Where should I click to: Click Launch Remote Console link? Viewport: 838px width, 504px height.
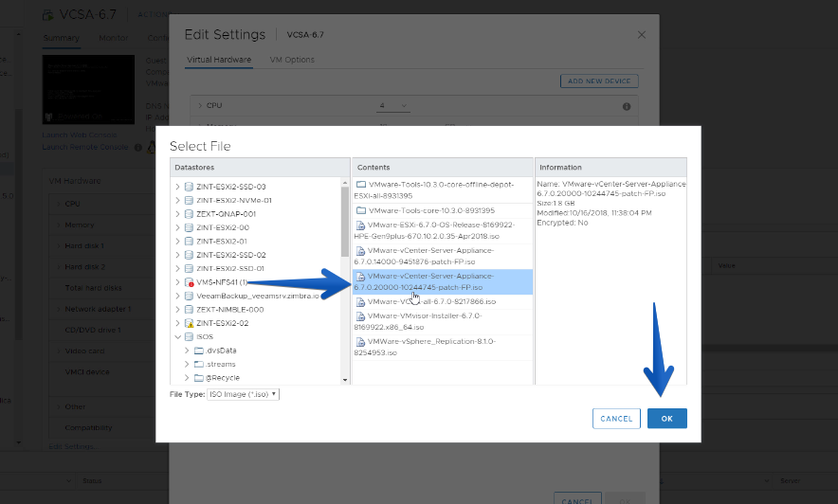[85, 147]
